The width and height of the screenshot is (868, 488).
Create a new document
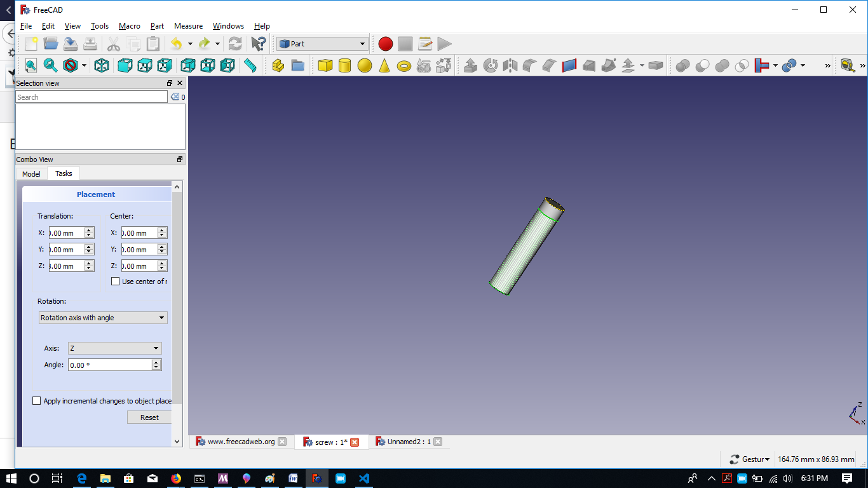[x=31, y=44]
